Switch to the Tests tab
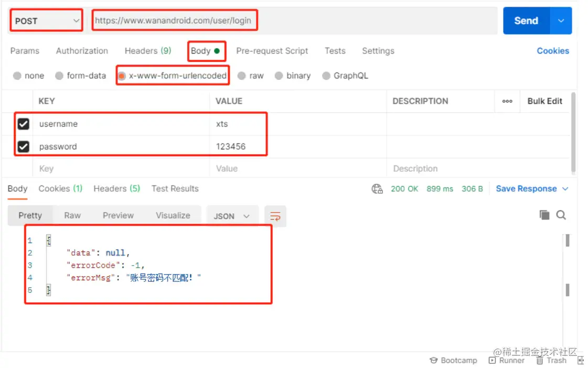This screenshot has height=368, width=588. click(x=335, y=50)
